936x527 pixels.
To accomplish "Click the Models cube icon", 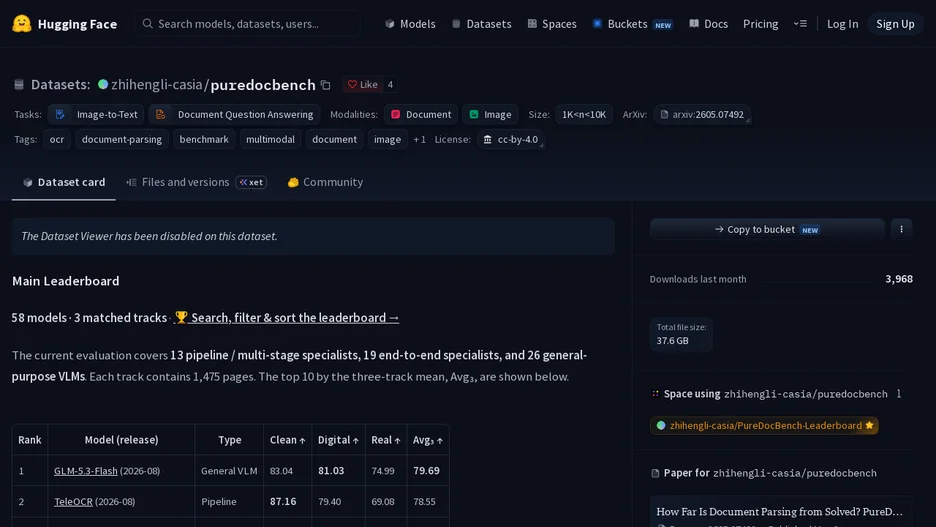I will point(390,24).
